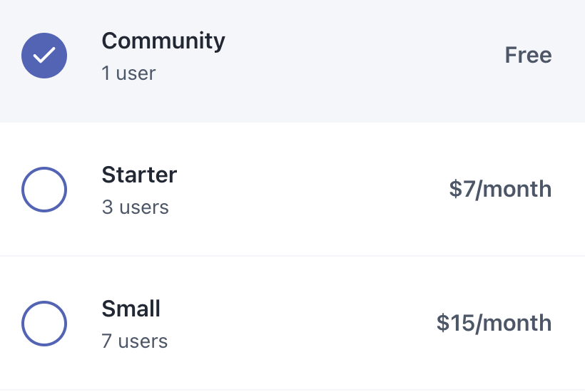This screenshot has width=585, height=392.
Task: Choose the Starter plan row
Action: point(292,190)
